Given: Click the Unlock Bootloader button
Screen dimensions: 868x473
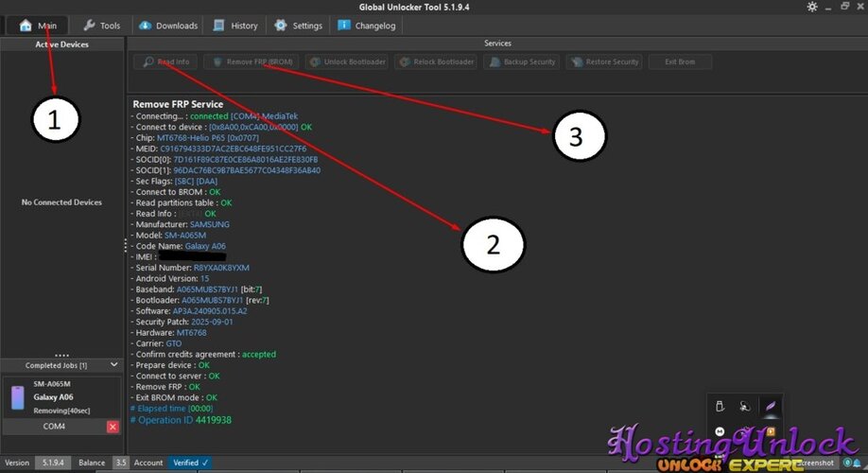Looking at the screenshot, I should 347,62.
